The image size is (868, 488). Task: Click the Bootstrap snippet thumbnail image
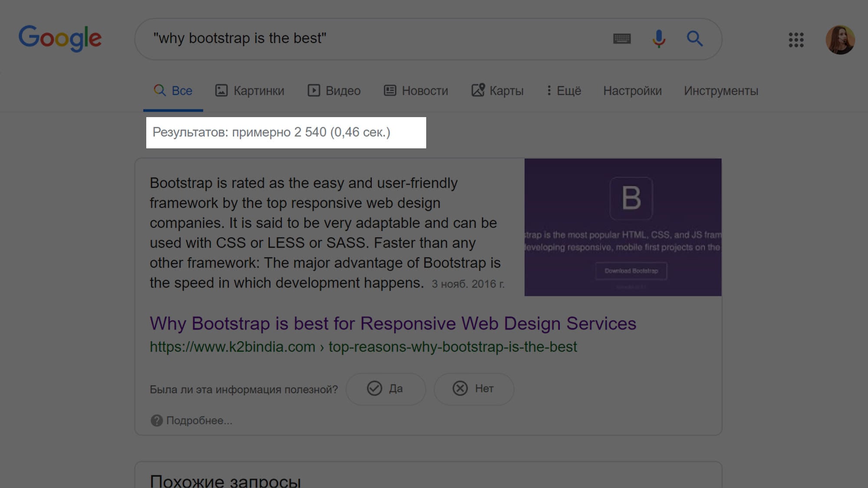click(623, 227)
